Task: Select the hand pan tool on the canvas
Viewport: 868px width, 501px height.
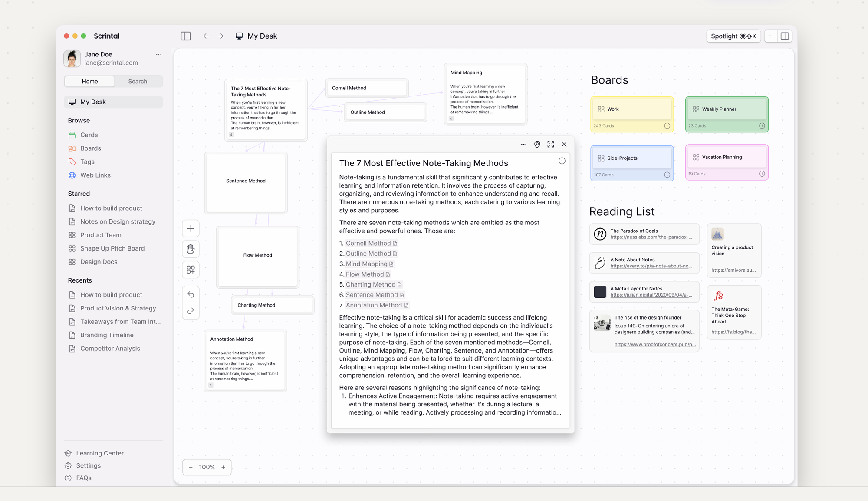Action: [191, 249]
